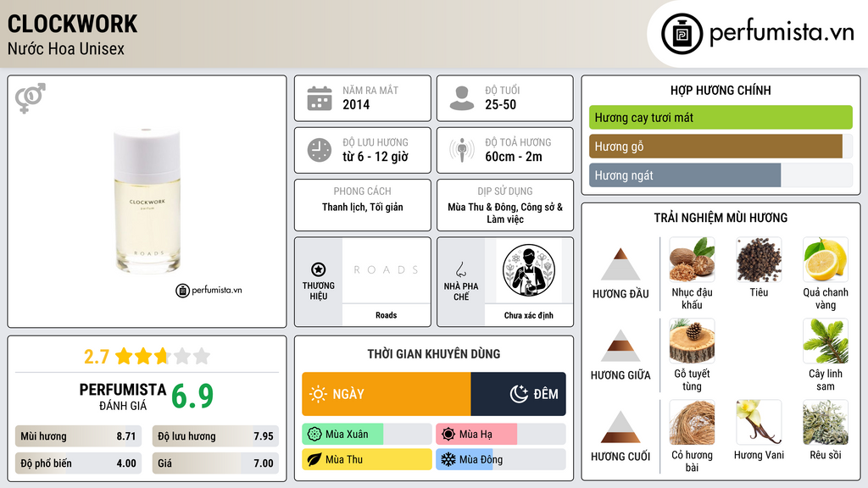Select the Quả chanh vàng note image

point(826,259)
